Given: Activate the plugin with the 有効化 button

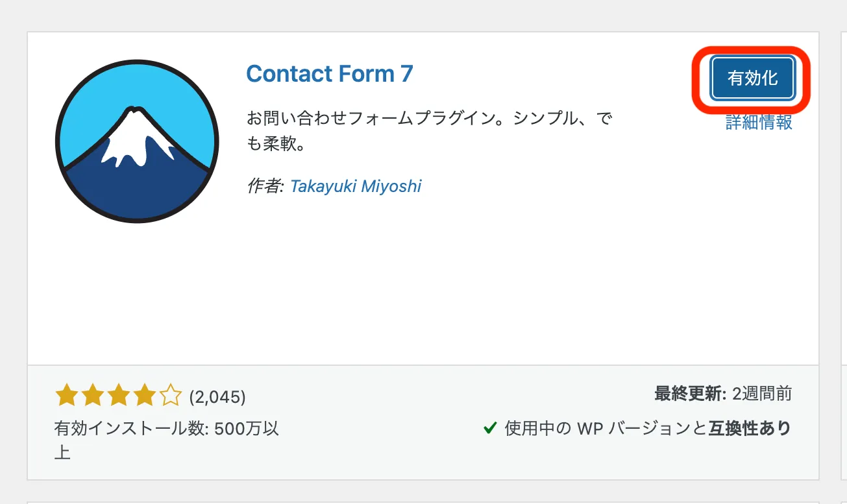Looking at the screenshot, I should (753, 78).
